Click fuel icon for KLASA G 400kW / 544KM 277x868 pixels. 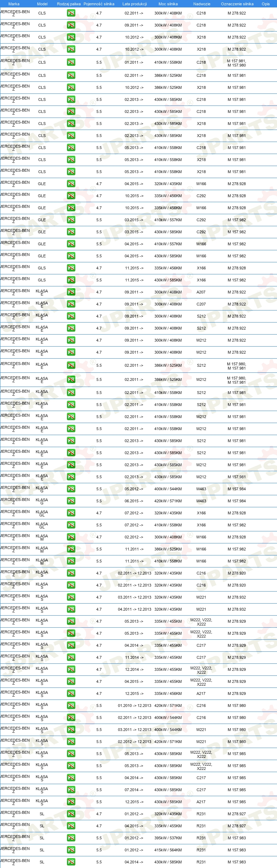pyautogui.click(x=71, y=489)
